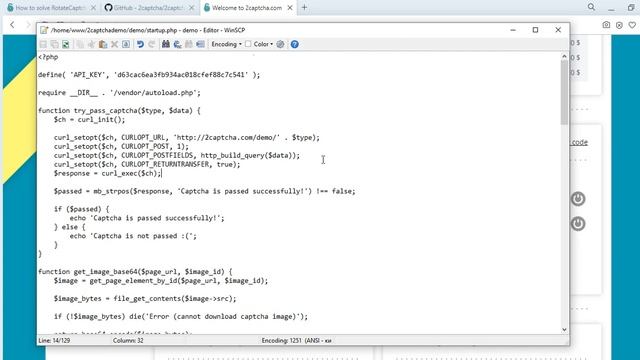
Task: Click the browser heart bookmark icon
Action: (x=632, y=25)
